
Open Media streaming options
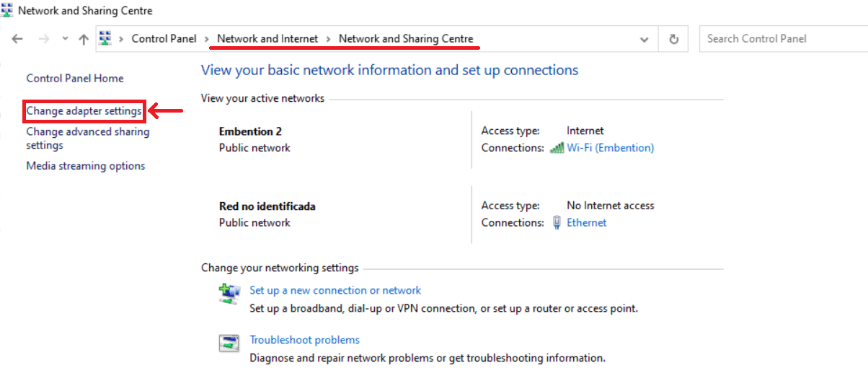pyautogui.click(x=86, y=166)
